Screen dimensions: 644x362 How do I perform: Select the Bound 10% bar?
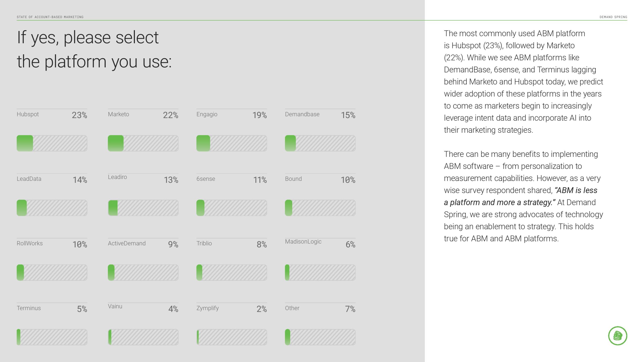point(320,208)
